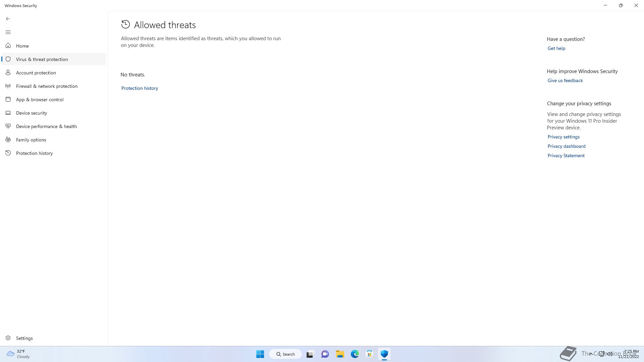This screenshot has width=644, height=362.
Task: Open the Privacy dashboard link
Action: tap(566, 146)
